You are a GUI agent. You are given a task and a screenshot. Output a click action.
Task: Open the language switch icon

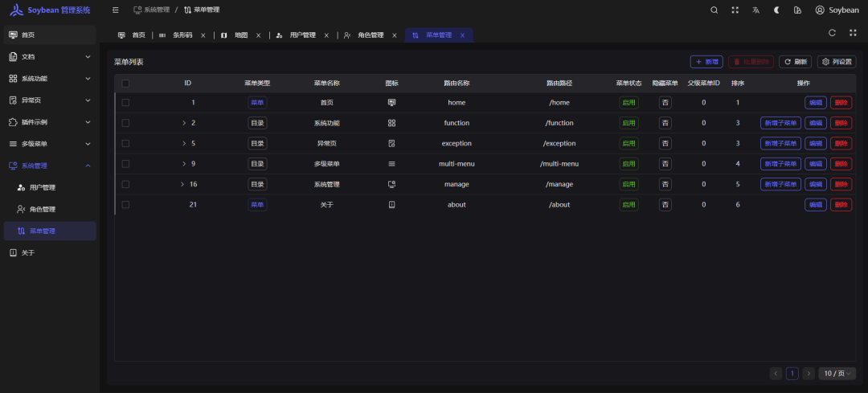tap(755, 10)
